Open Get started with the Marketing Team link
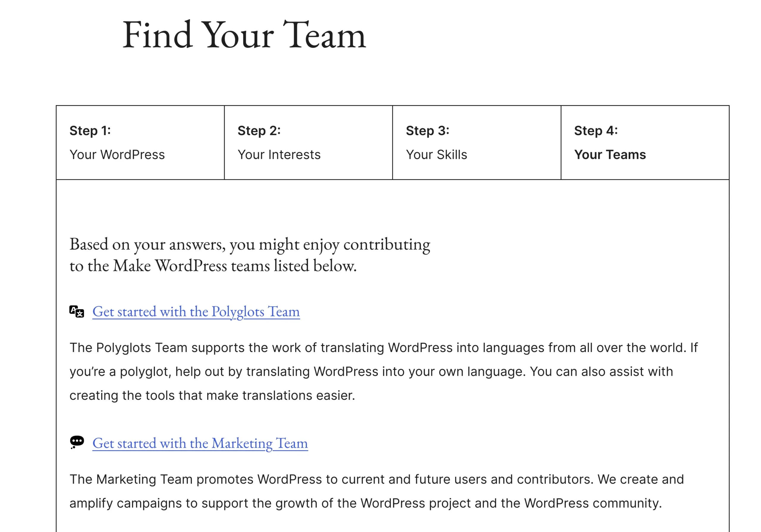761x532 pixels. click(200, 443)
